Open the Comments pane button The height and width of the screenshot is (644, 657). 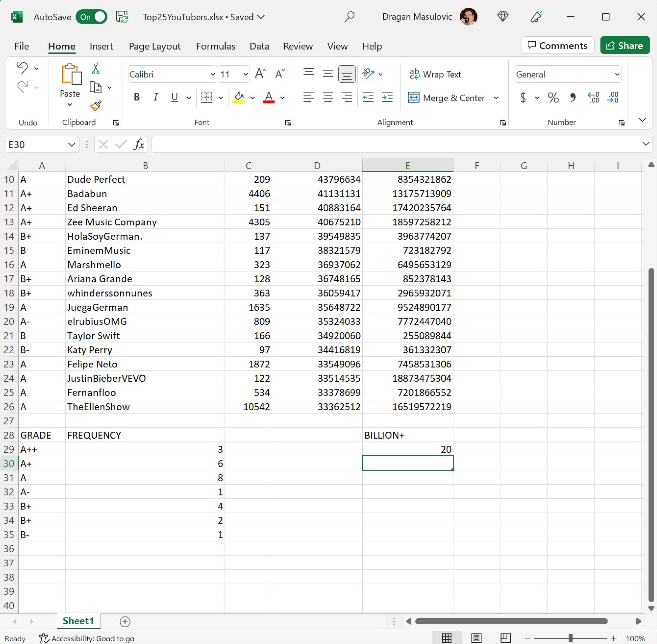point(558,45)
